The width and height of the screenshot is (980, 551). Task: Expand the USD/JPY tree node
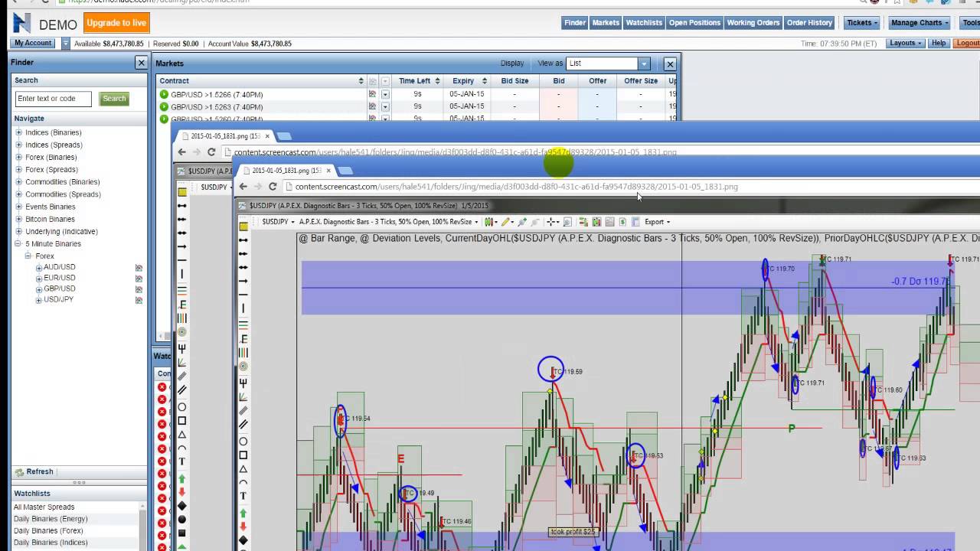point(39,300)
